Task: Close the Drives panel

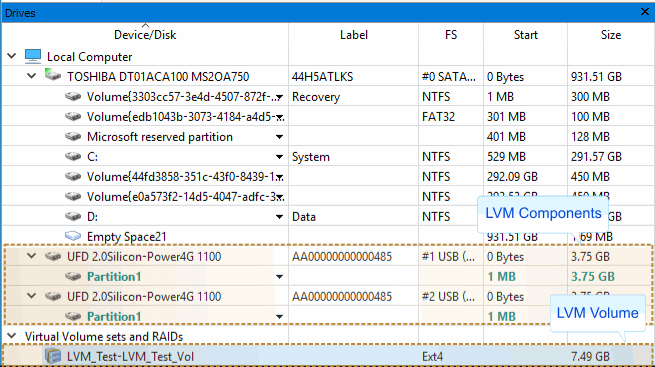Action: (645, 12)
